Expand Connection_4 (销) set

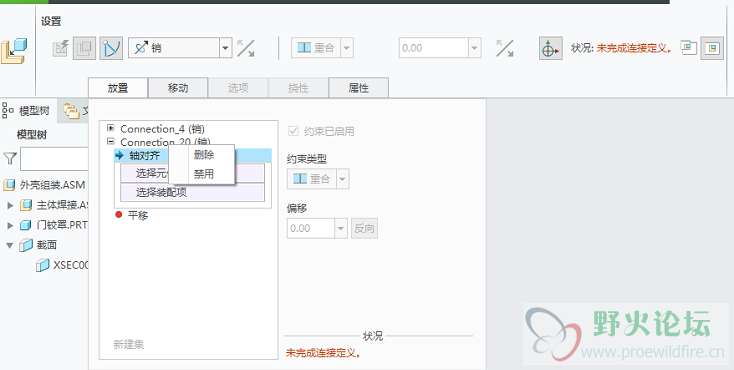pyautogui.click(x=111, y=127)
